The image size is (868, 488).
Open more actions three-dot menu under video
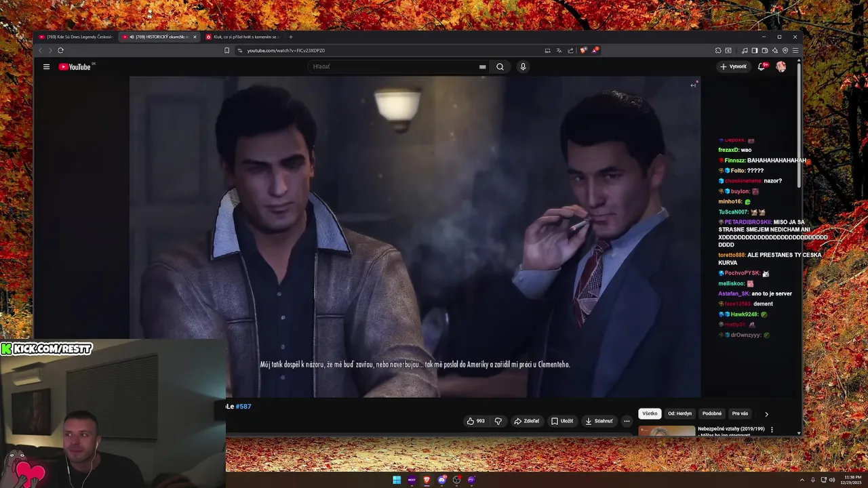click(x=627, y=421)
